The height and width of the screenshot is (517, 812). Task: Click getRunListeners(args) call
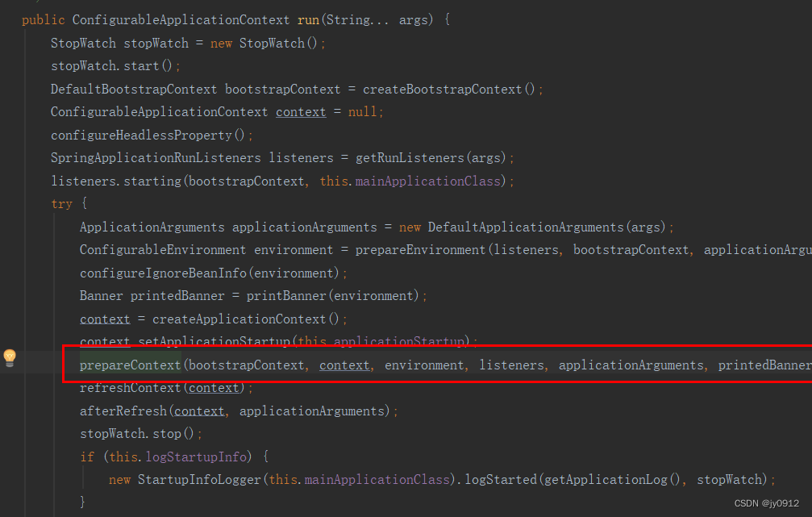pos(431,158)
